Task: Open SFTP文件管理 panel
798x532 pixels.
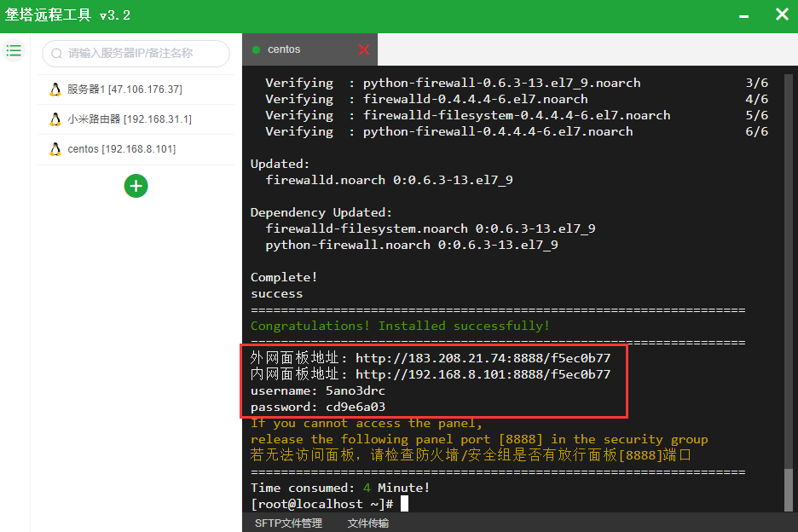Action: [288, 523]
